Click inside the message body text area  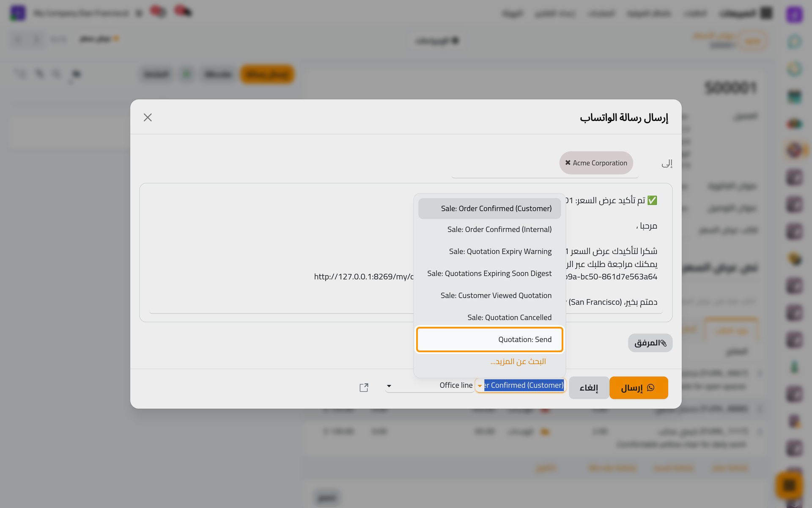coord(406,252)
